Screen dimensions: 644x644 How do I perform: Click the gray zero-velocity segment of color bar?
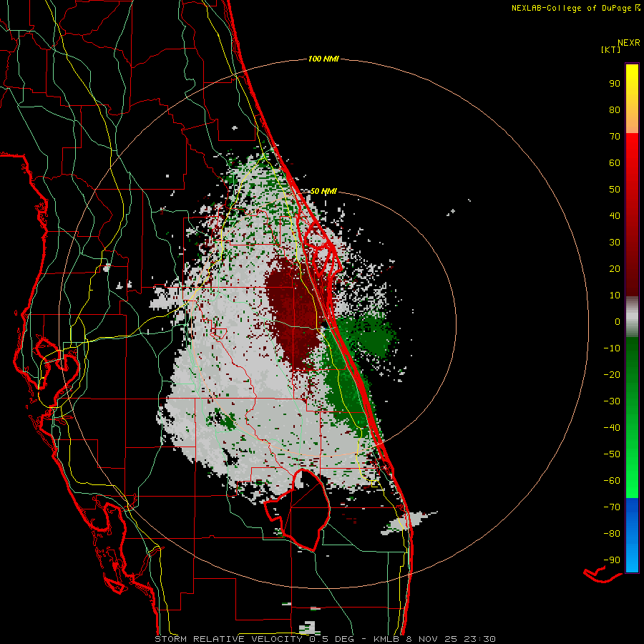click(632, 318)
